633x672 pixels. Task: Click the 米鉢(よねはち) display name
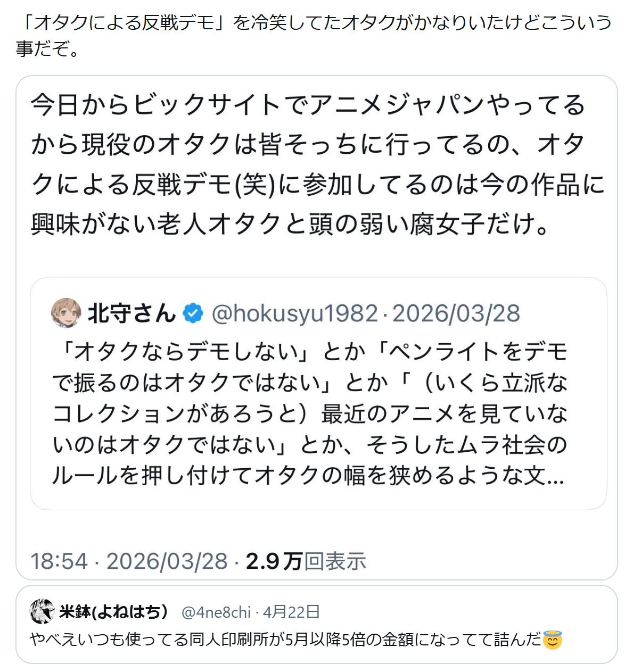click(114, 612)
